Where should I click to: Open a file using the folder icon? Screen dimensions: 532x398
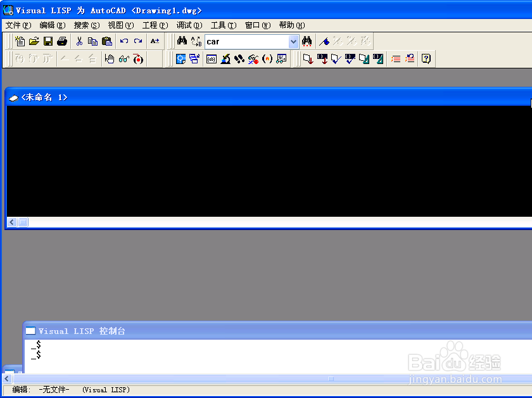click(34, 41)
